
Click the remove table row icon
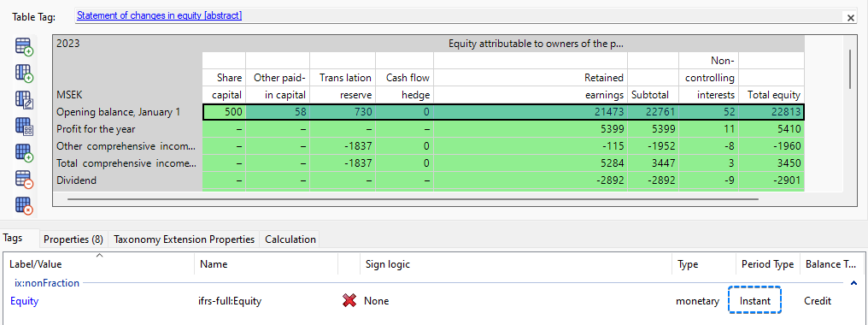25,179
